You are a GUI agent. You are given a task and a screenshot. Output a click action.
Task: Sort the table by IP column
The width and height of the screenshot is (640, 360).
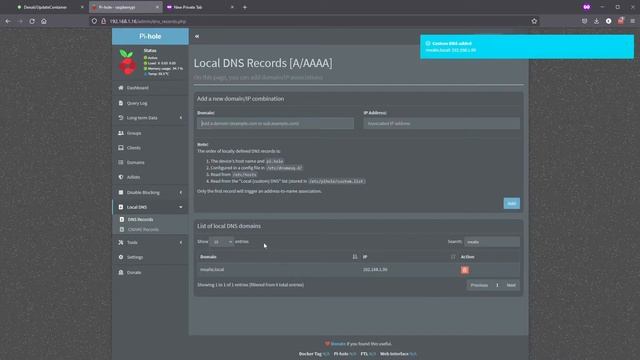409,257
